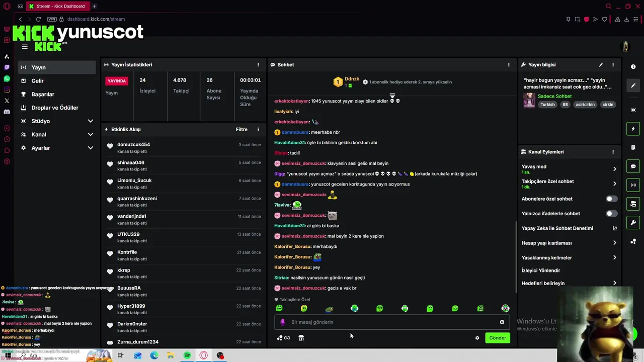Screen dimensions: 644x362
Task: Open WhatsApp in the Opera sidebar
Action: click(x=7, y=79)
